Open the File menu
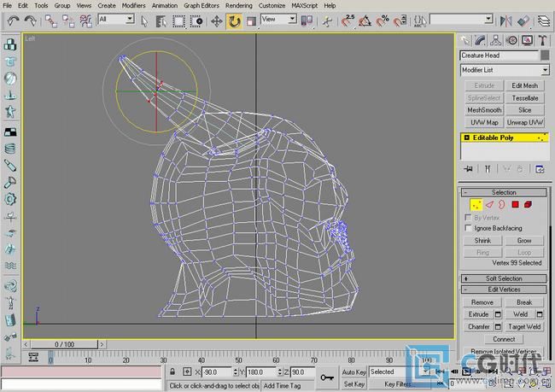 7,6
